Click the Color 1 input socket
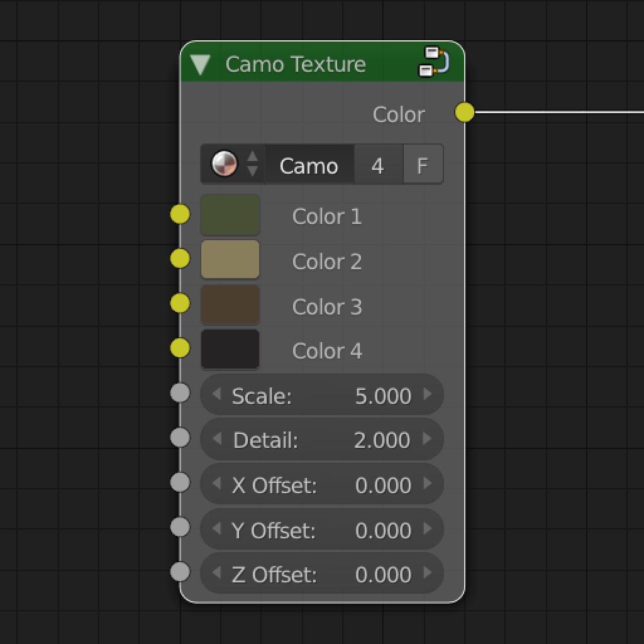 pos(180,214)
